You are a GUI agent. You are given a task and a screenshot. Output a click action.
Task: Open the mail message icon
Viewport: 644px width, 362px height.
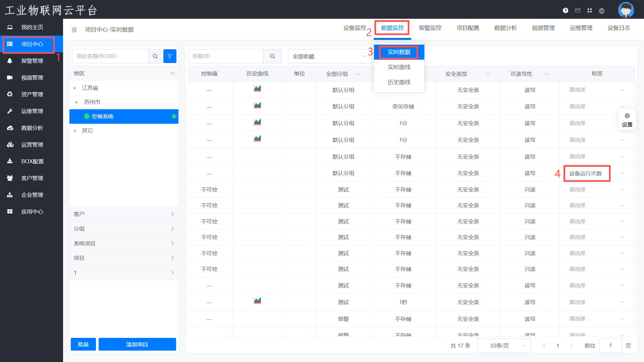pyautogui.click(x=578, y=10)
